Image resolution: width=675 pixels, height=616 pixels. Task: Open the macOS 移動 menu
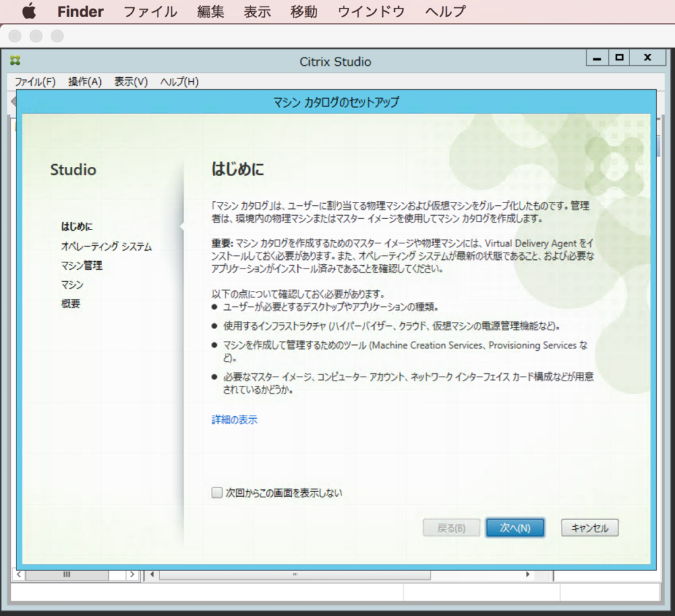pos(304,12)
